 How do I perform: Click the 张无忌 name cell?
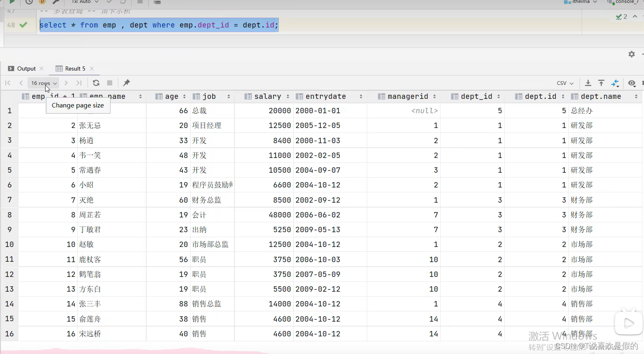(x=112, y=126)
